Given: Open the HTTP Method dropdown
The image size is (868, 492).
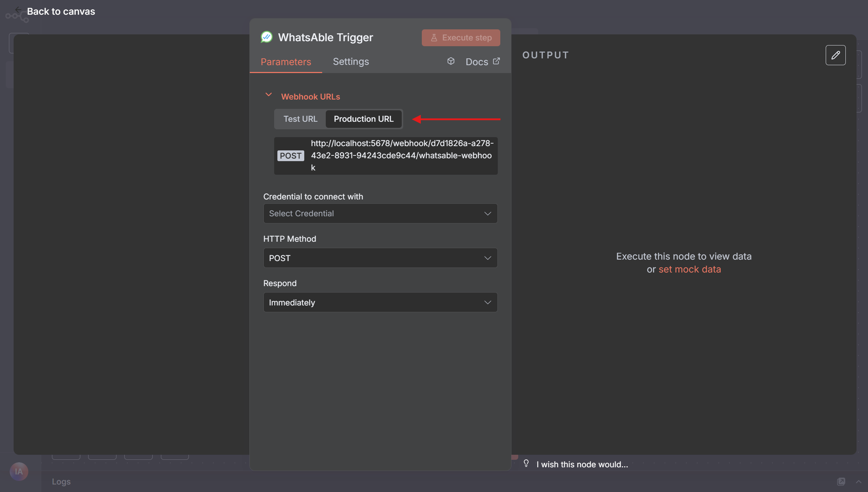Looking at the screenshot, I should point(380,258).
